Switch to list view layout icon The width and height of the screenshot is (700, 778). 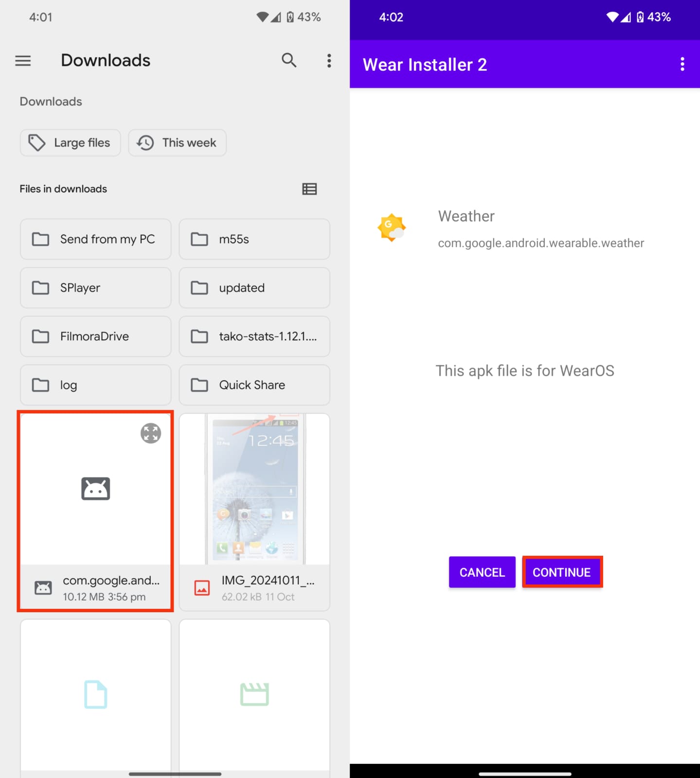[x=309, y=189]
